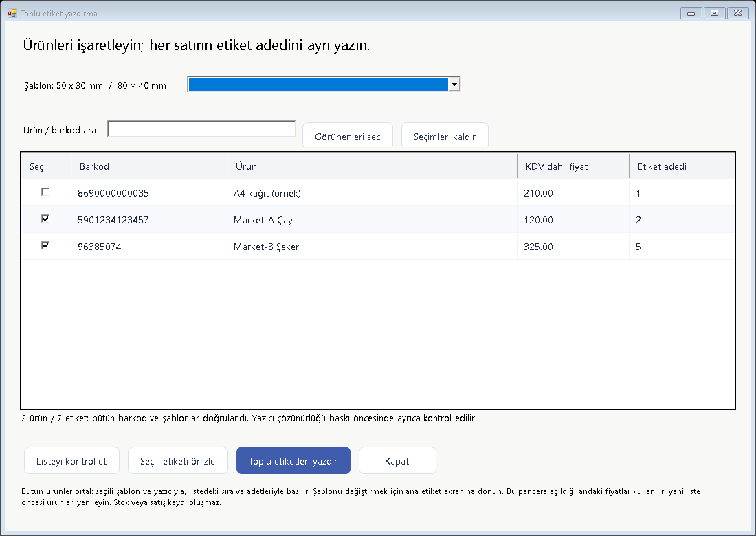Tick the checkbox for A4 kağıt (örnek)
The image size is (756, 536).
[x=45, y=192]
